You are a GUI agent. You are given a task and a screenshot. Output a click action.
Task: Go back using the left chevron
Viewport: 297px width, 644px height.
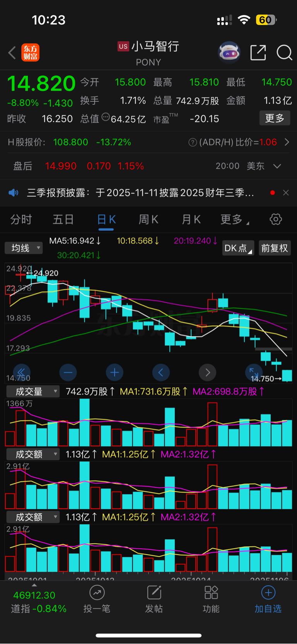pos(12,53)
